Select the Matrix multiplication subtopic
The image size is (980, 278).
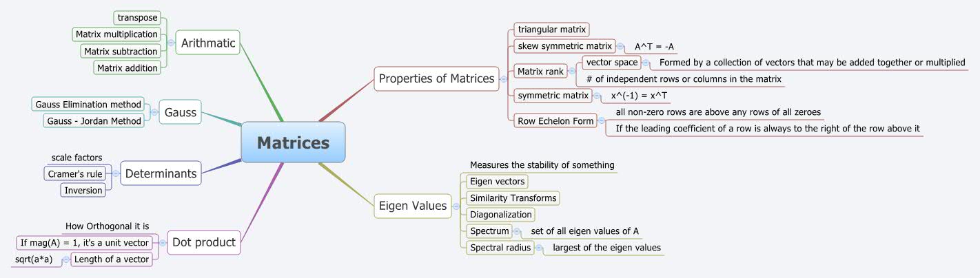[x=116, y=34]
